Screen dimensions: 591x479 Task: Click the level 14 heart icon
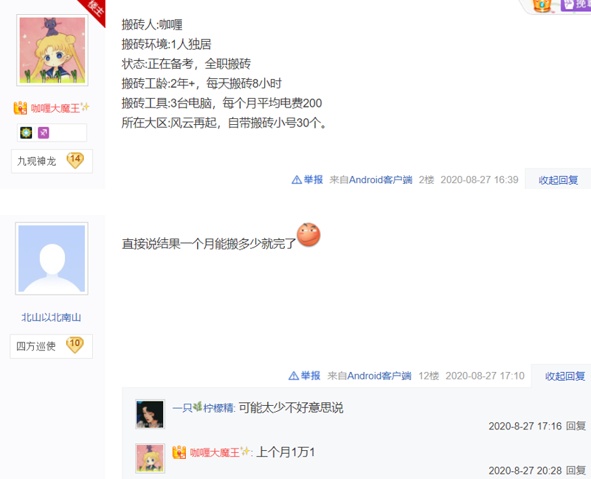coord(75,160)
